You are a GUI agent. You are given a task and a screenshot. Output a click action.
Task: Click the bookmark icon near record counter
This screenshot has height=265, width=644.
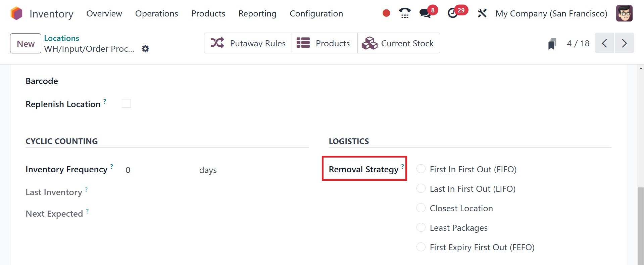click(x=552, y=44)
